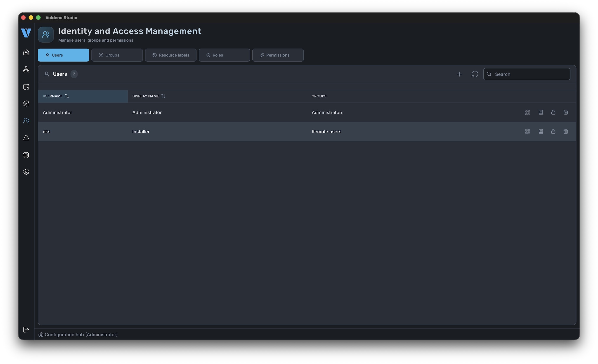Open the layers plus sidebar icon
Image resolution: width=598 pixels, height=364 pixels.
tap(26, 104)
